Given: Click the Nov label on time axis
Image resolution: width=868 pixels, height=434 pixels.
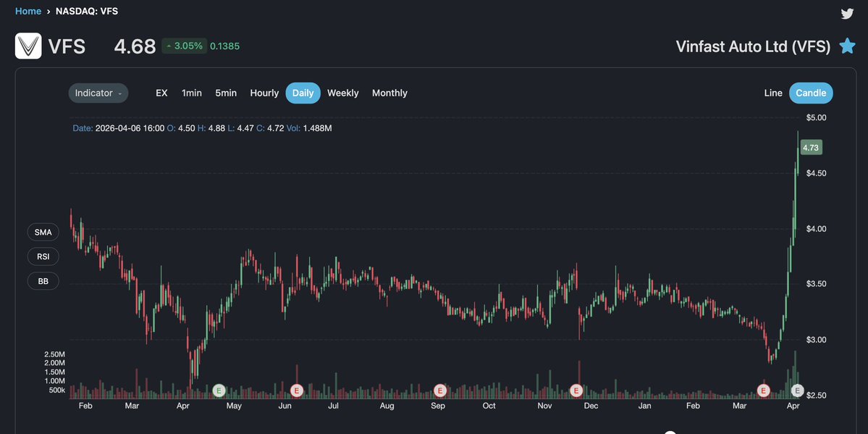Looking at the screenshot, I should point(544,406).
